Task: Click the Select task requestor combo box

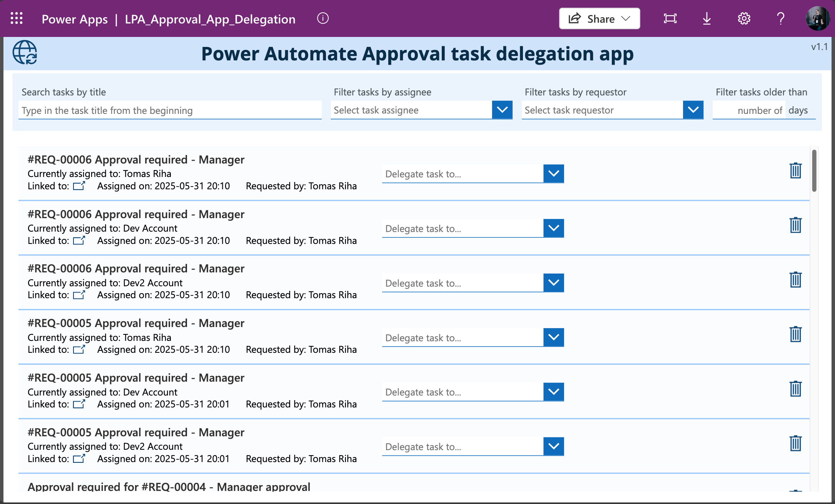Action: click(612, 110)
